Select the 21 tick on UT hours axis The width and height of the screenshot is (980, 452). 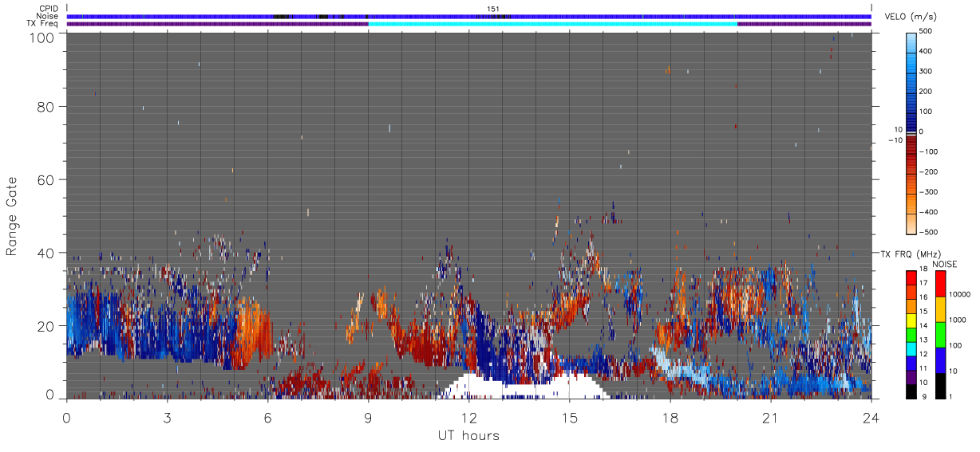770,417
